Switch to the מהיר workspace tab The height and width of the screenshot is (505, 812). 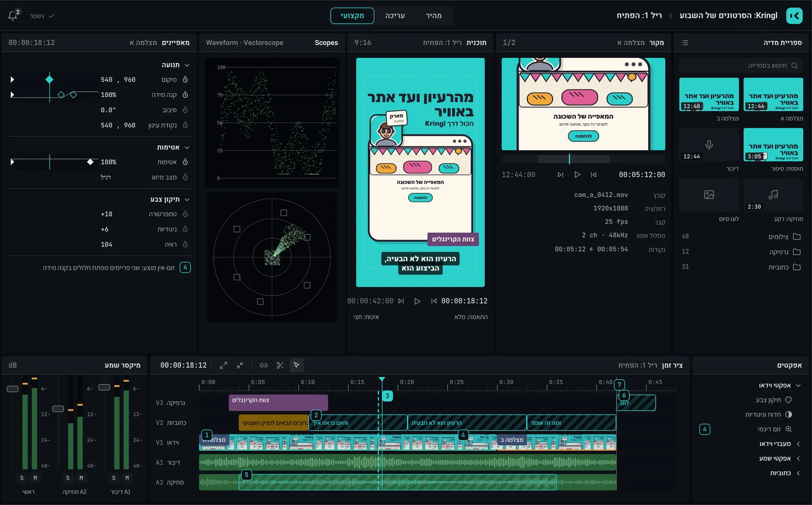coord(433,16)
